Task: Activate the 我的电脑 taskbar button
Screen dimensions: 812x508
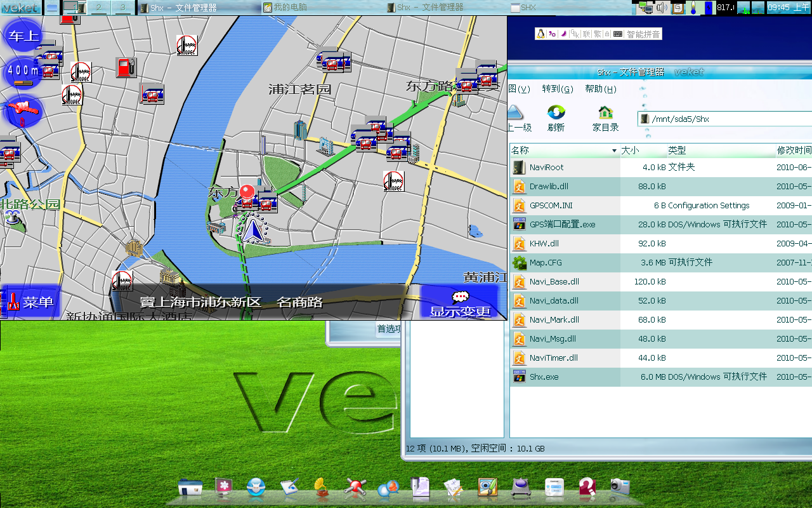Action: click(x=322, y=8)
